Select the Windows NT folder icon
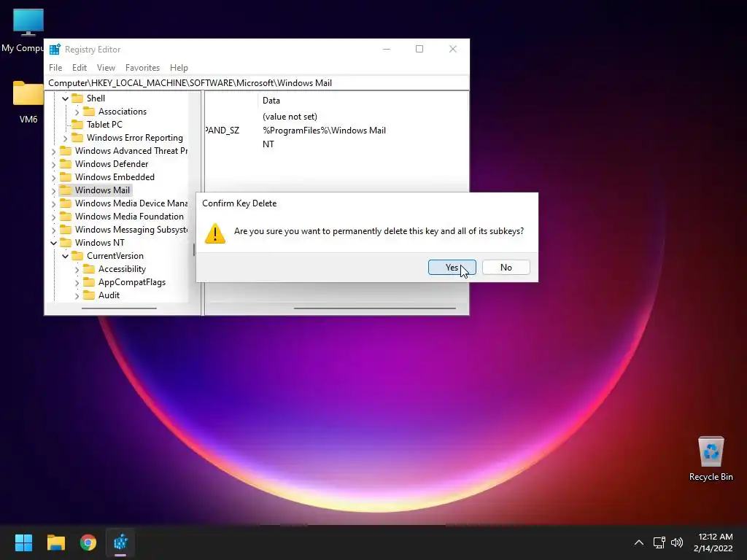 pyautogui.click(x=66, y=242)
